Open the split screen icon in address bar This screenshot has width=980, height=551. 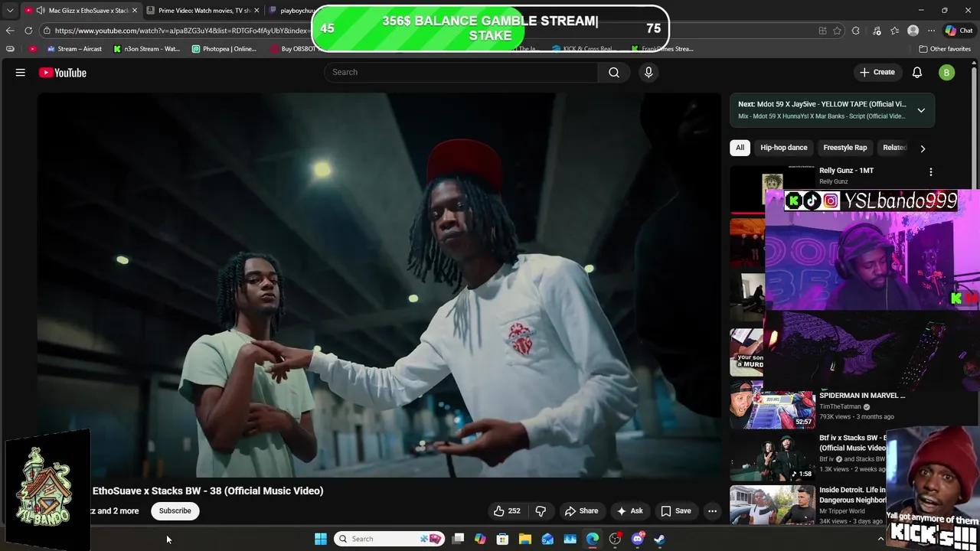(822, 31)
